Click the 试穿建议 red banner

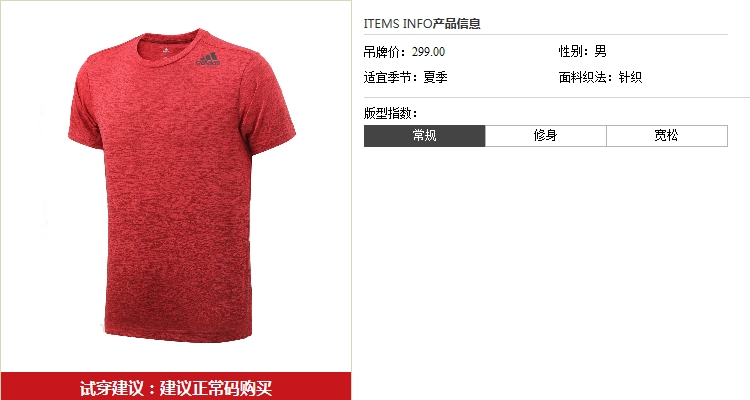tap(176, 387)
